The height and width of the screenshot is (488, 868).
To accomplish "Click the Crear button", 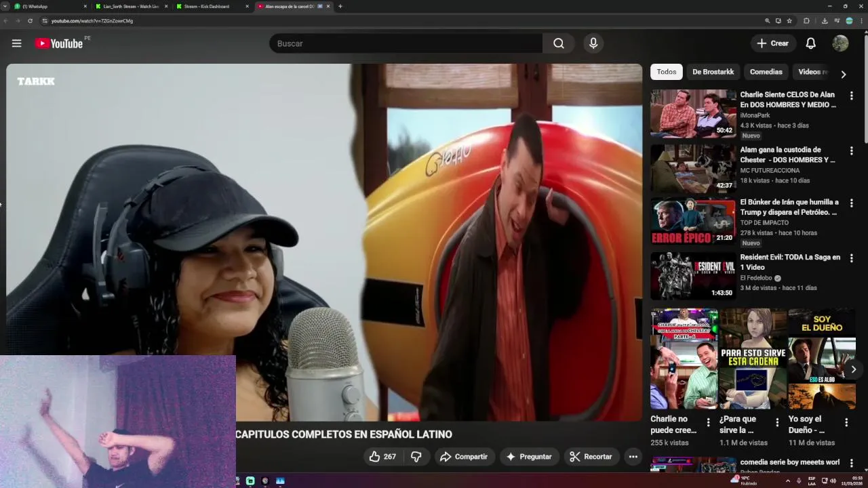I will coord(773,43).
